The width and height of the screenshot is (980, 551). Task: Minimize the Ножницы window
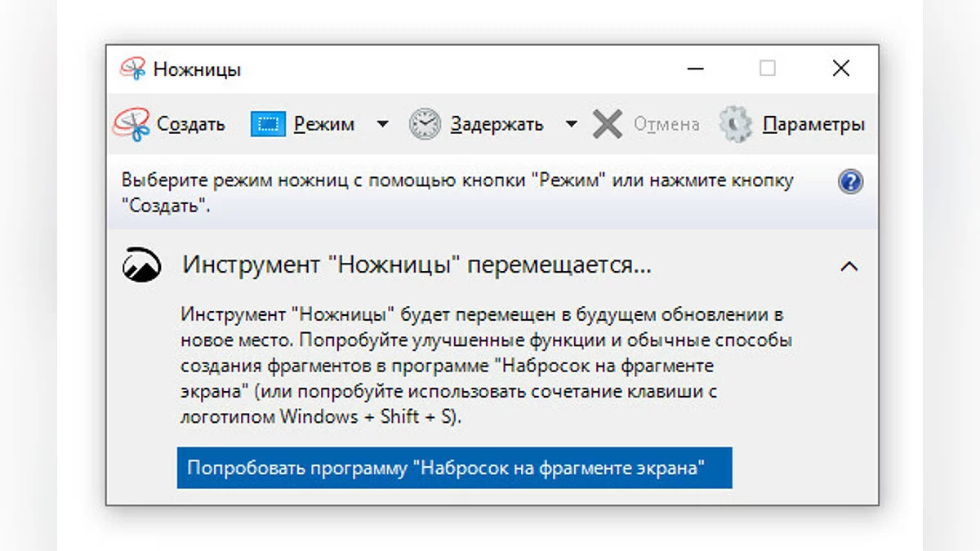pos(693,69)
